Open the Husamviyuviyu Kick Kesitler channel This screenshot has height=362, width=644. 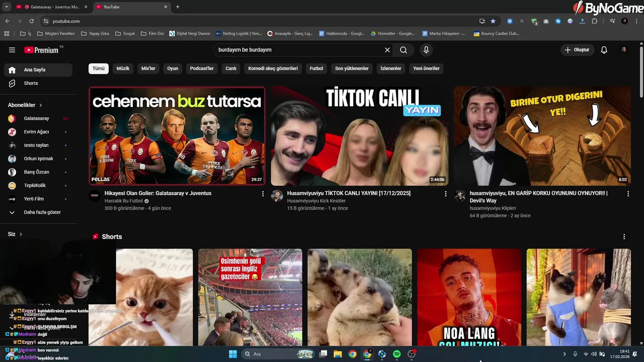pos(316,201)
